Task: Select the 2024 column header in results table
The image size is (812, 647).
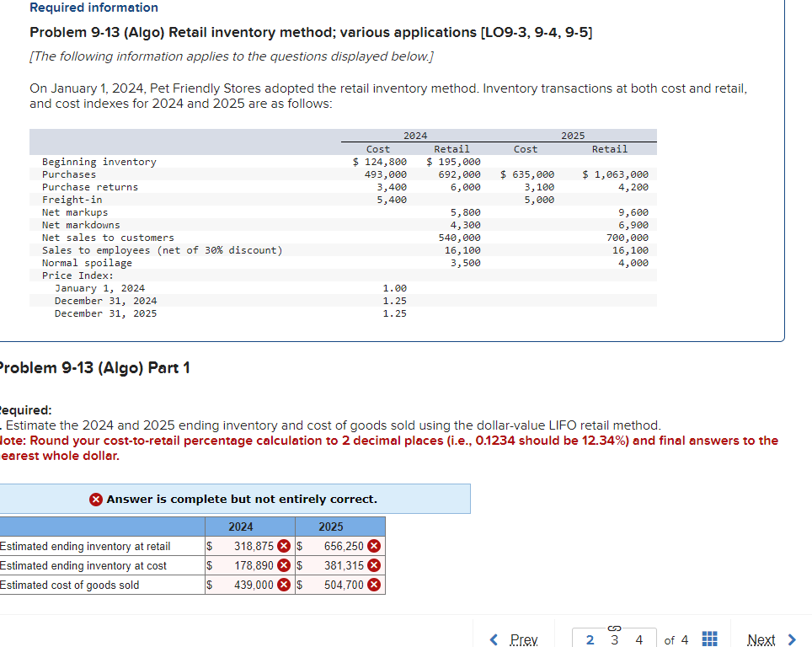Action: tap(241, 527)
